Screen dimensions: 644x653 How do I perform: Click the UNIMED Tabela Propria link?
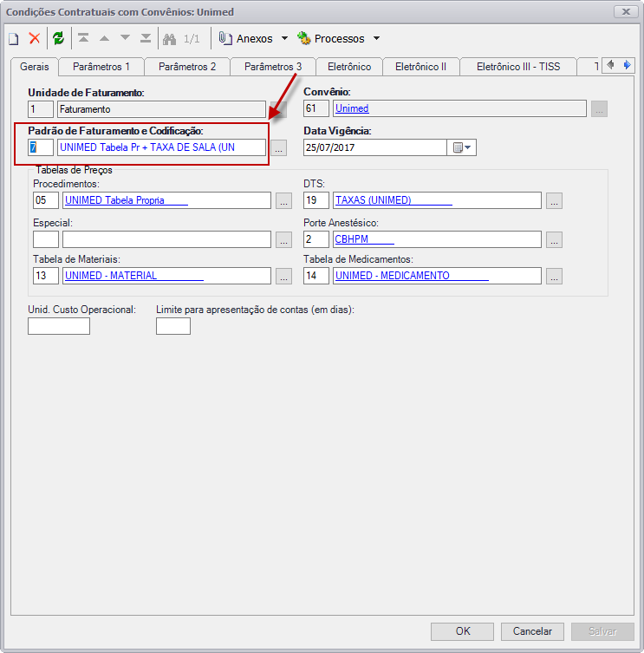click(127, 200)
